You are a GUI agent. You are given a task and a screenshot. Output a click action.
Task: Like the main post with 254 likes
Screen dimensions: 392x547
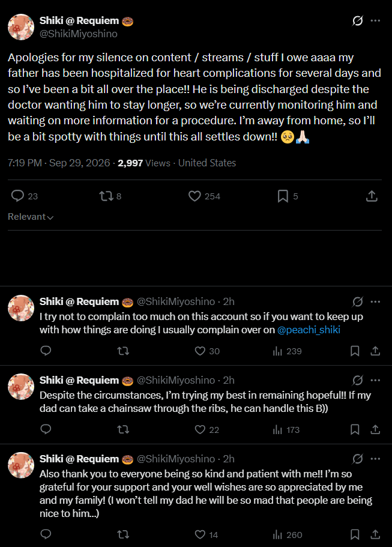click(x=204, y=196)
